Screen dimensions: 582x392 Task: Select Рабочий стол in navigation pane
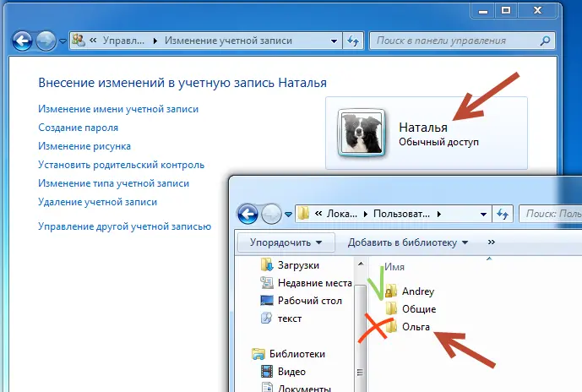coord(309,301)
